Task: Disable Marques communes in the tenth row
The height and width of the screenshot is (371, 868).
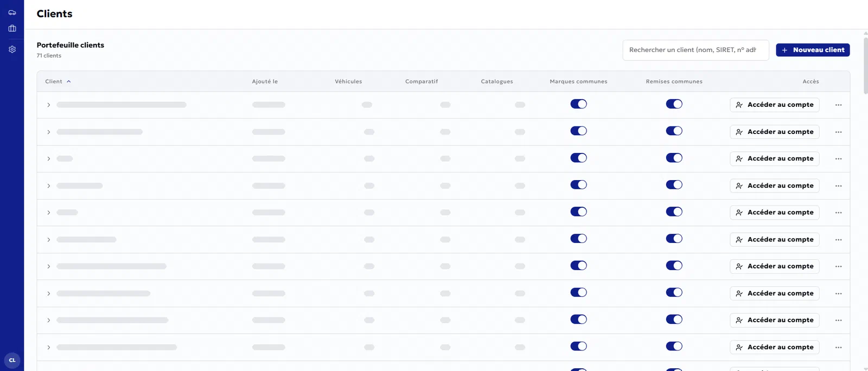Action: tap(578, 346)
